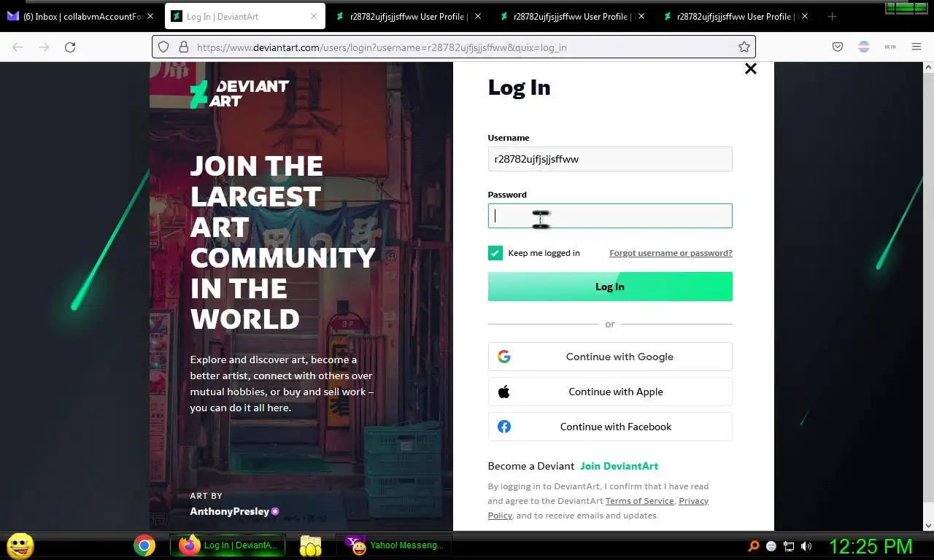The width and height of the screenshot is (934, 560).
Task: Switch to Log In DeviantArt Firefox taskbar button
Action: [227, 545]
